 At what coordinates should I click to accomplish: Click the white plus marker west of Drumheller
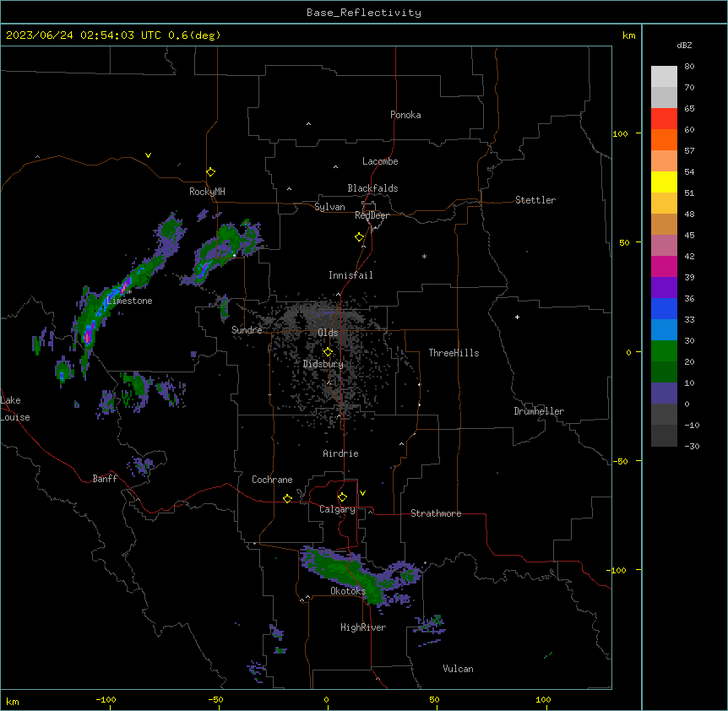tap(517, 317)
